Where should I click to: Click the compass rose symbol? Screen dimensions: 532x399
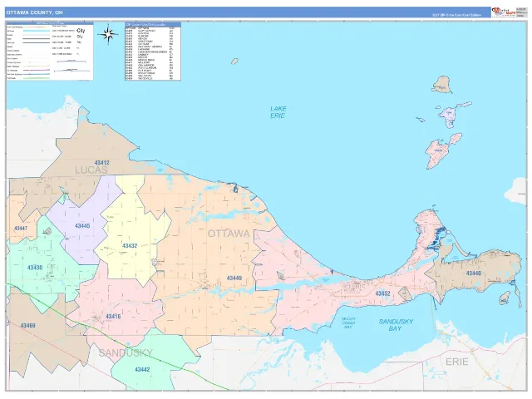(108, 34)
